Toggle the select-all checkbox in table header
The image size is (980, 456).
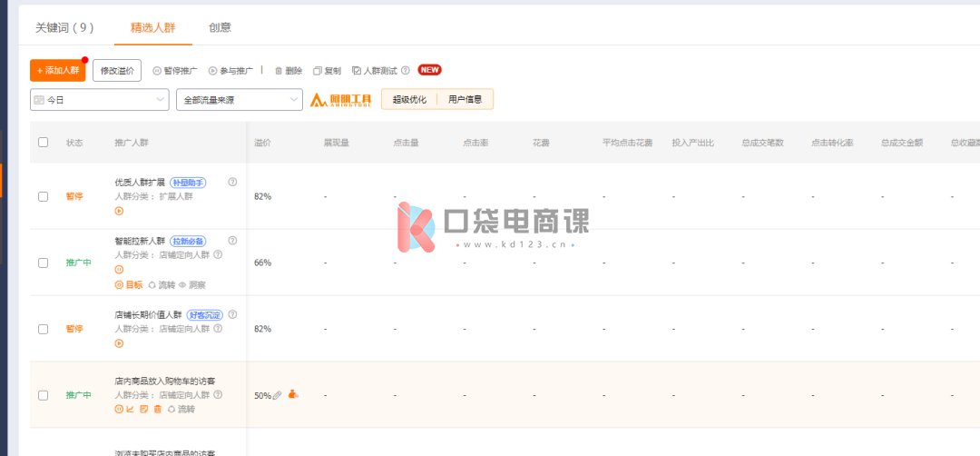44,142
